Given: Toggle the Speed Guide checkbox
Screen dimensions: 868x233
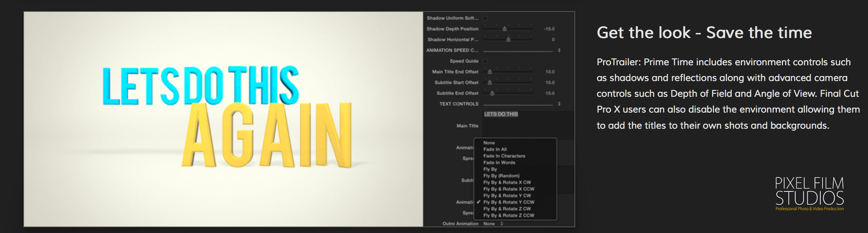Looking at the screenshot, I should click(485, 61).
